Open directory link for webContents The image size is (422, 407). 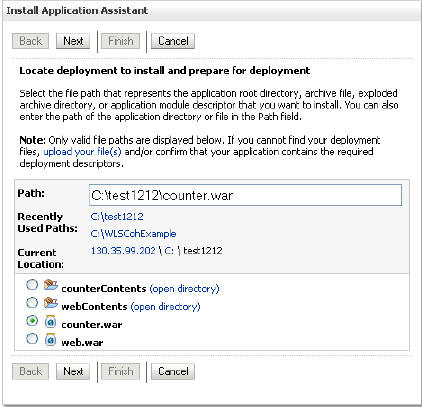pyautogui.click(x=165, y=306)
